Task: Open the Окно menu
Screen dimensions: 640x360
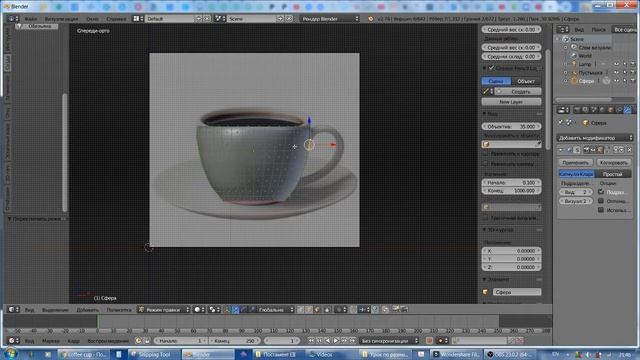Action: click(x=92, y=19)
